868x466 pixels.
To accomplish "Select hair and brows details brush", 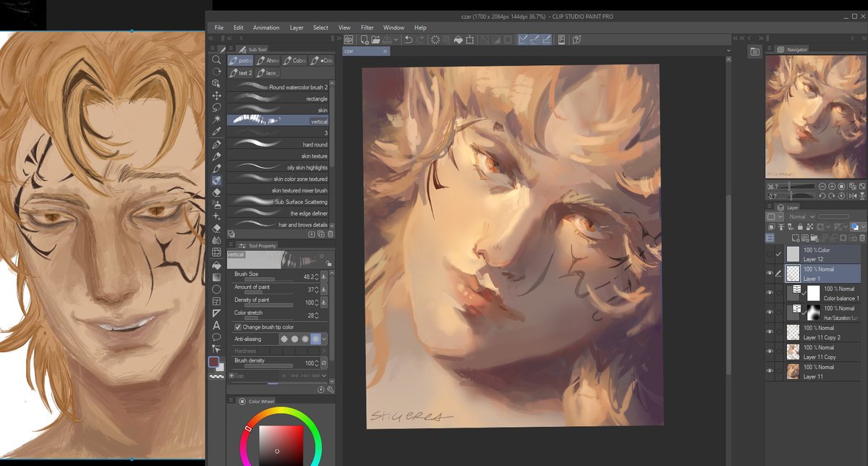I will 278,225.
